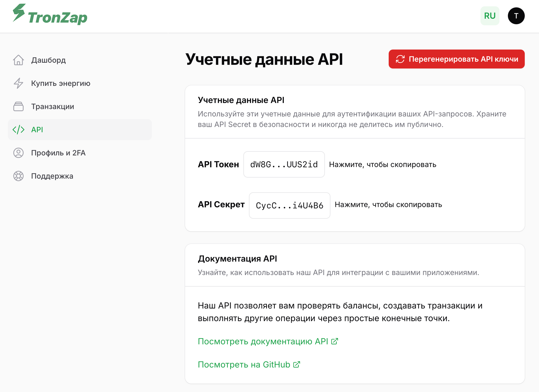Click the energy lightning icon in sidebar
The width and height of the screenshot is (539, 392).
pyautogui.click(x=18, y=83)
